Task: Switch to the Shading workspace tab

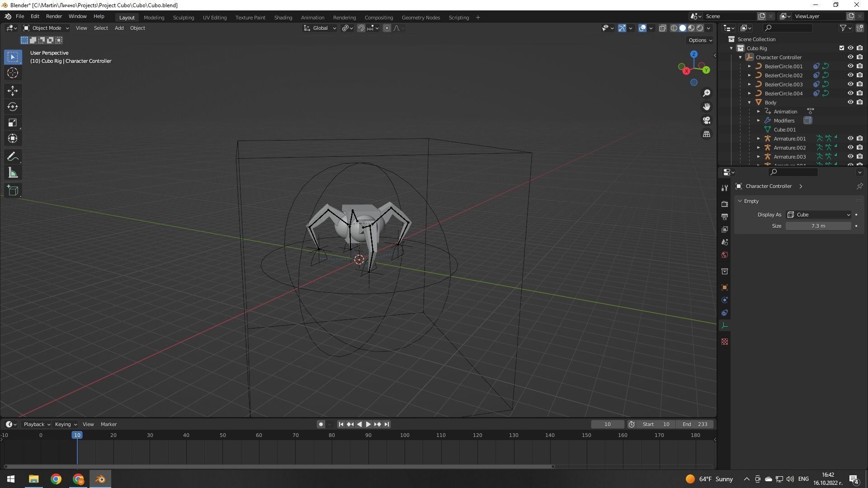Action: (283, 18)
